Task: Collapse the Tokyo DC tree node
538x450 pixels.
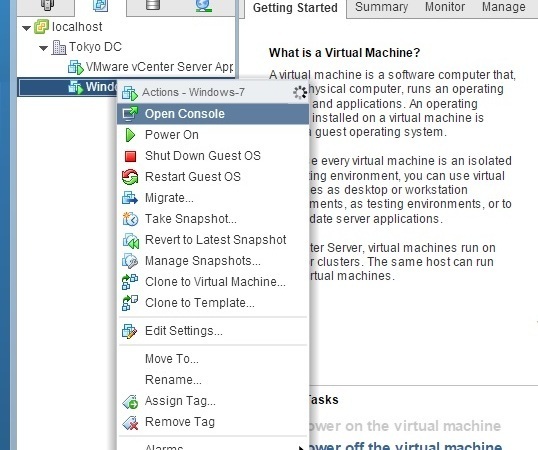Action: (43, 48)
